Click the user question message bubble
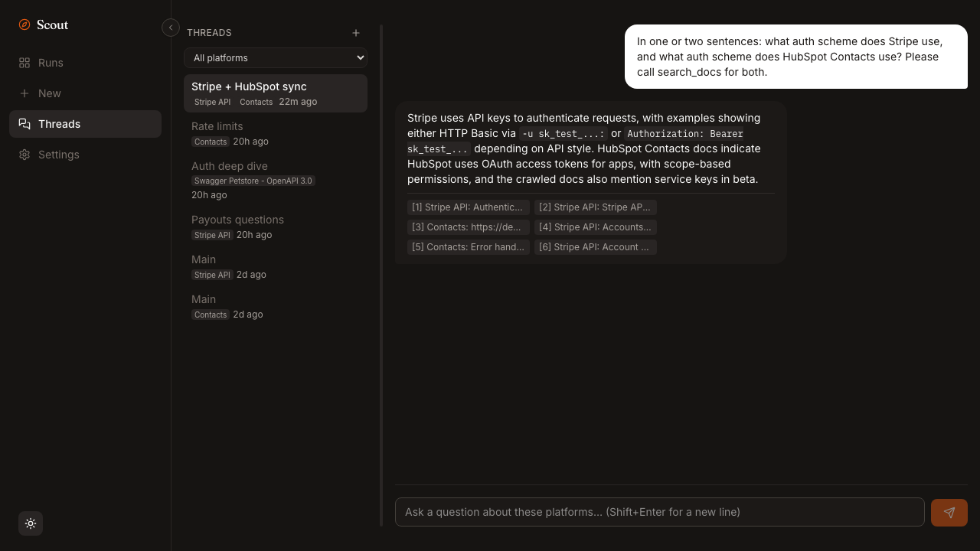Viewport: 980px width, 551px height. pos(796,57)
